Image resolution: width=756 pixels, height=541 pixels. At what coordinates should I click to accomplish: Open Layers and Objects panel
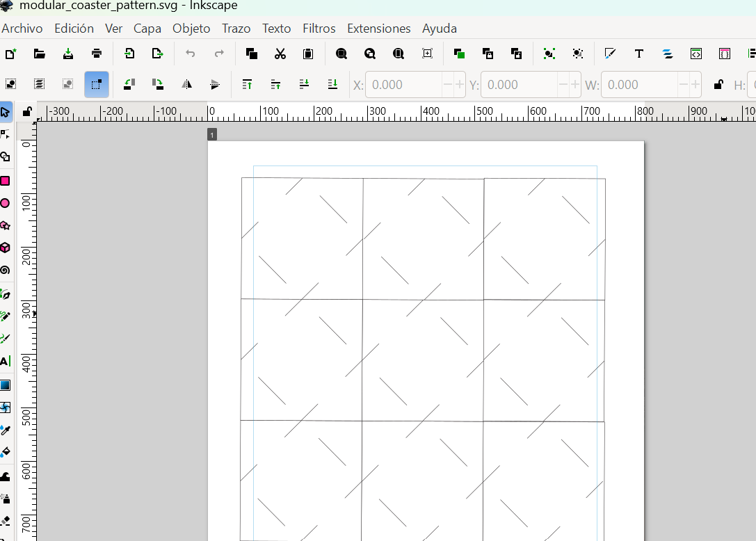click(667, 54)
